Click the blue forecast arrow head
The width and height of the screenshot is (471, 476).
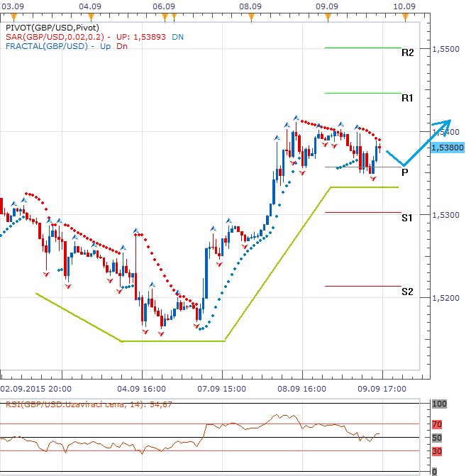point(446,121)
